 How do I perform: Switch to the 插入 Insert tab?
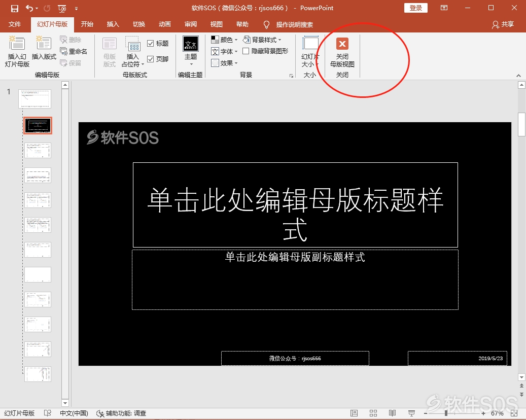[113, 24]
